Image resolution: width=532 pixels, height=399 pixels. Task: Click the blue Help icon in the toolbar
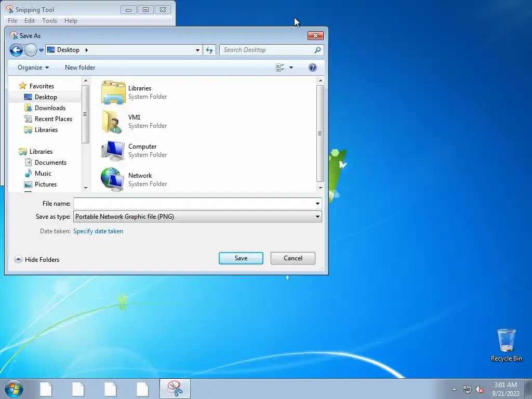(312, 68)
